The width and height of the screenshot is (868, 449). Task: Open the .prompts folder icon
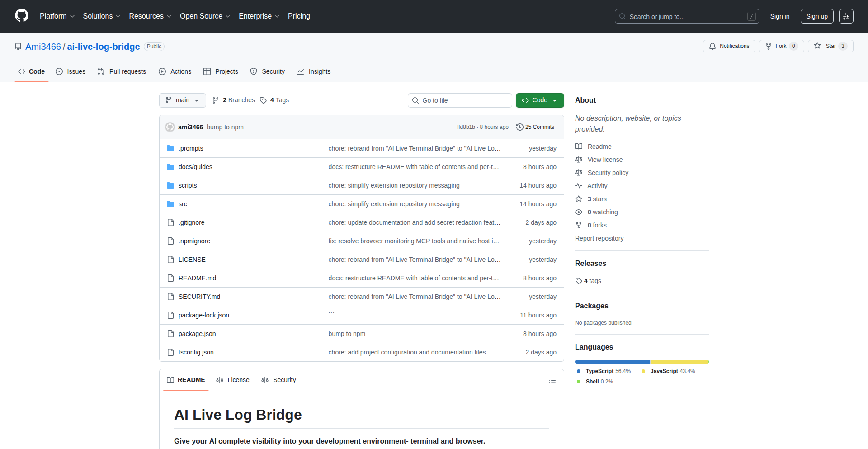coord(170,148)
